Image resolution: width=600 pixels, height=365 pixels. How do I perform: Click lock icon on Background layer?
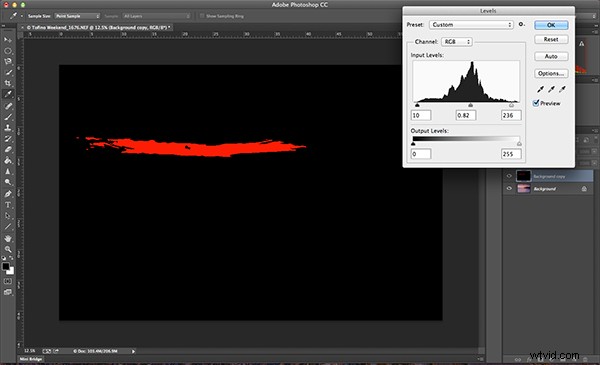tap(584, 189)
